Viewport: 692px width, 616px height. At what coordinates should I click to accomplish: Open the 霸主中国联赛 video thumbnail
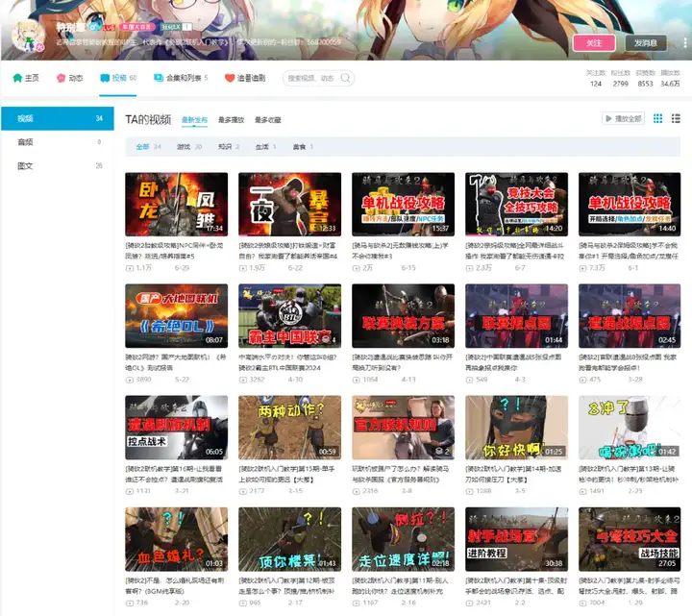click(290, 316)
